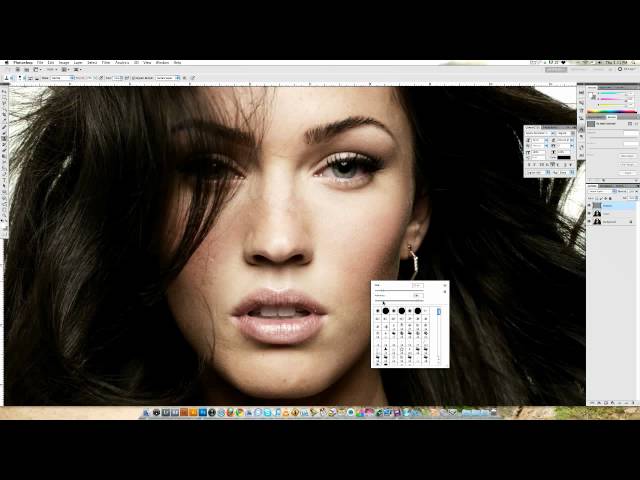Select the Brush tool in the tools panel
This screenshot has height=480, width=640.
[4, 133]
